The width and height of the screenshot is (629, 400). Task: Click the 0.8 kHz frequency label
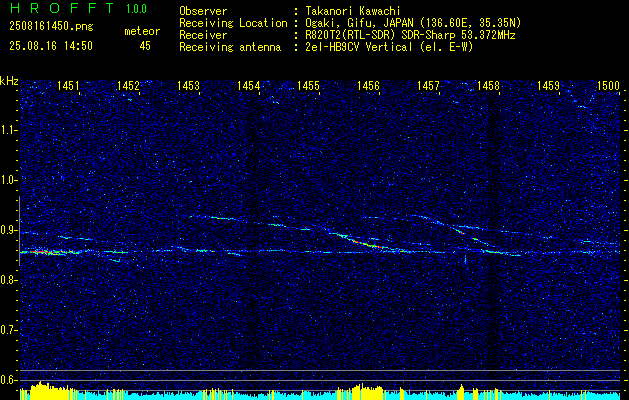8,280
